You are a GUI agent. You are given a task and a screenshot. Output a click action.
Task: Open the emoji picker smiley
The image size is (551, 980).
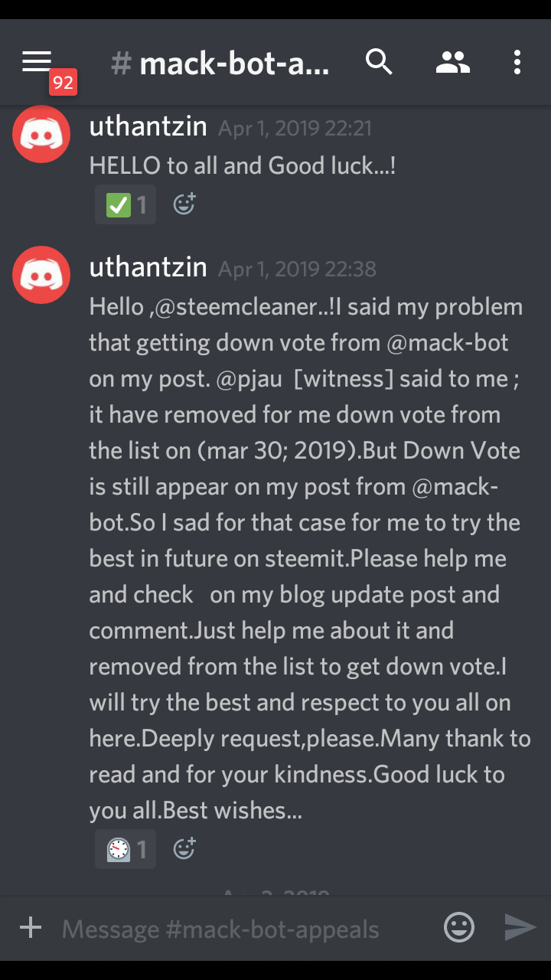click(x=459, y=929)
